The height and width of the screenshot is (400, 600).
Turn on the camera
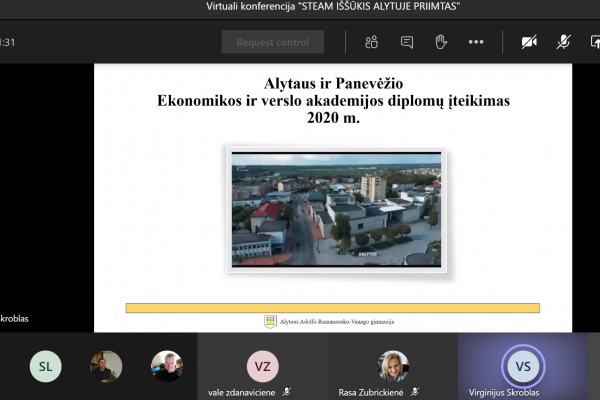click(529, 42)
